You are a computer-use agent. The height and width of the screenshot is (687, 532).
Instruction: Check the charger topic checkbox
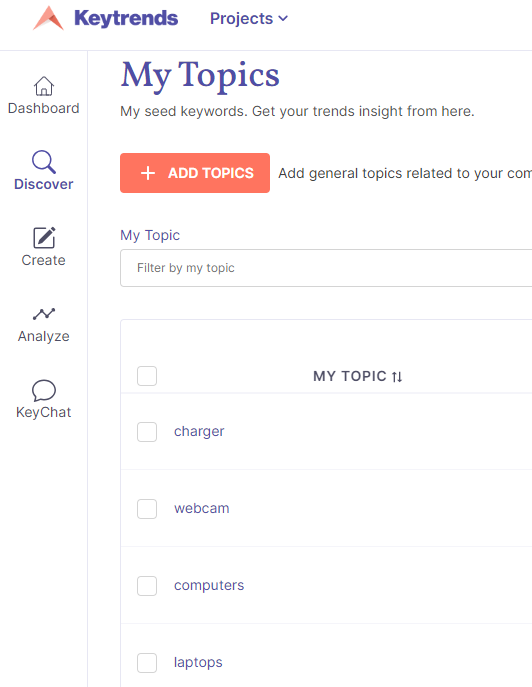coord(147,432)
